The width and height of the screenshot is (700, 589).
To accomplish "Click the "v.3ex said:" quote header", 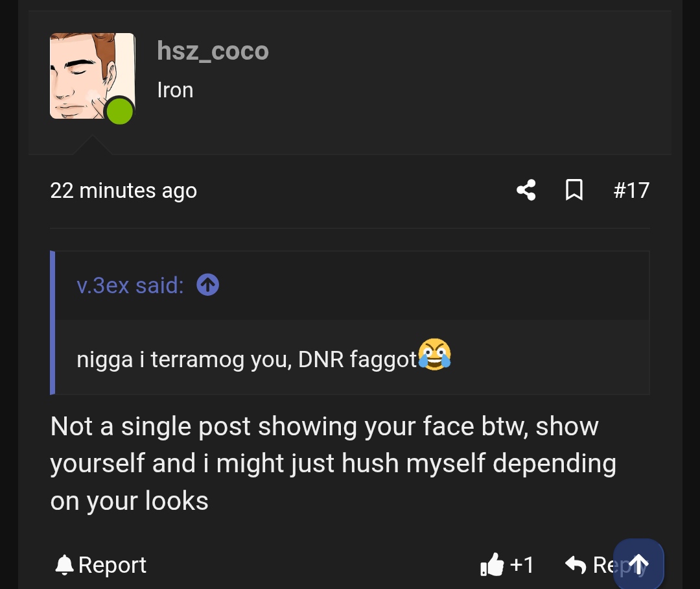I will (130, 285).
